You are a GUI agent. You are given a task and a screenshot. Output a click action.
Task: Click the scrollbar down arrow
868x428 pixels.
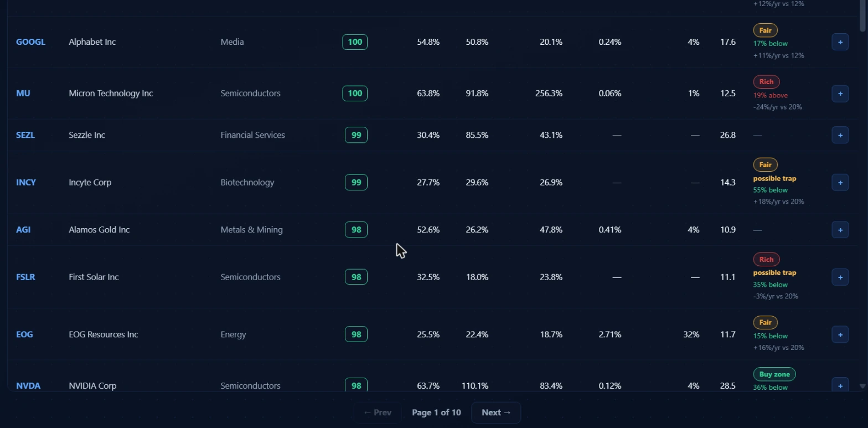pos(862,386)
